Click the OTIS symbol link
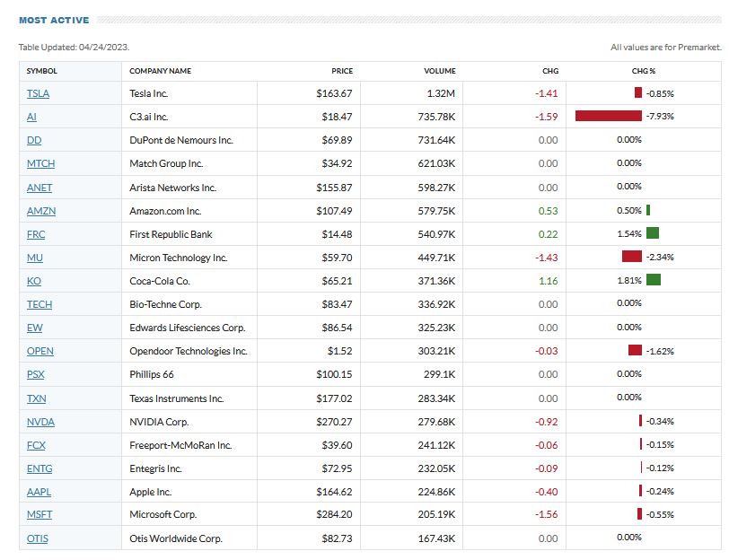 tap(39, 538)
